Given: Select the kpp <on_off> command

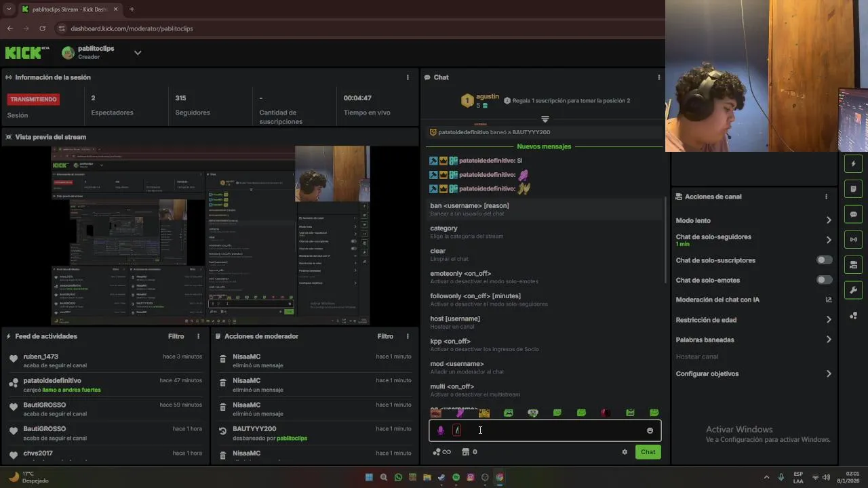Looking at the screenshot, I should [x=544, y=345].
